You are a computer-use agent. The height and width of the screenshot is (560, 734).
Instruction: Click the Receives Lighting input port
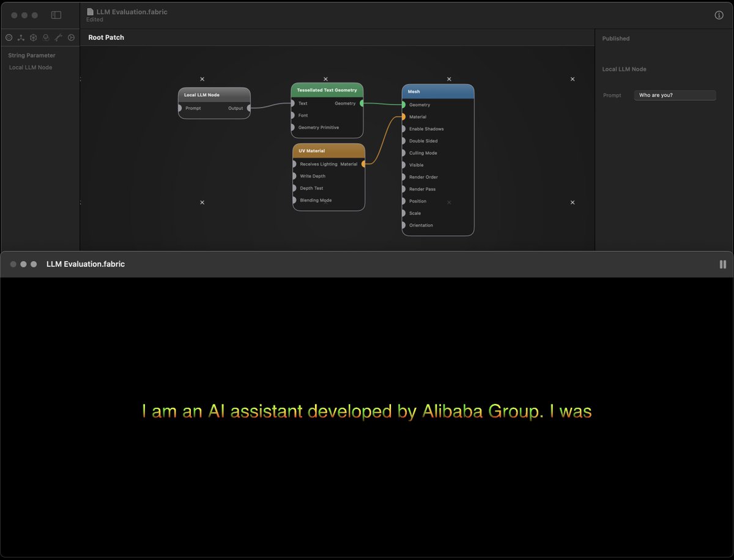click(294, 164)
